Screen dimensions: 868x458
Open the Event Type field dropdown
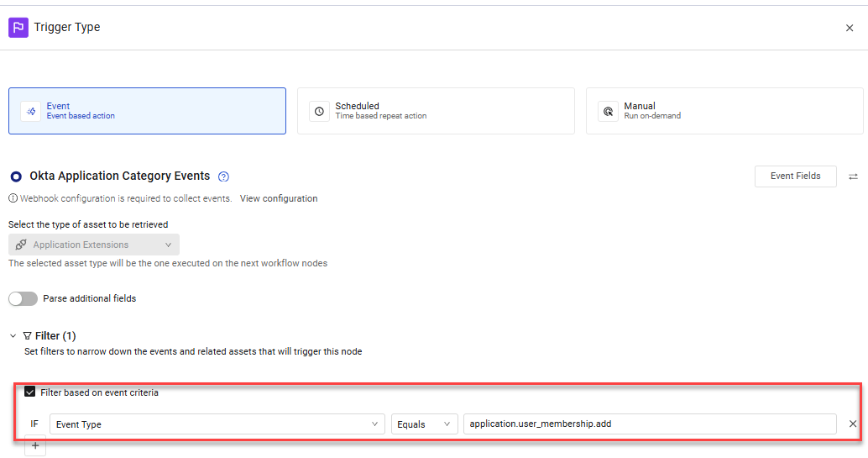pos(217,424)
